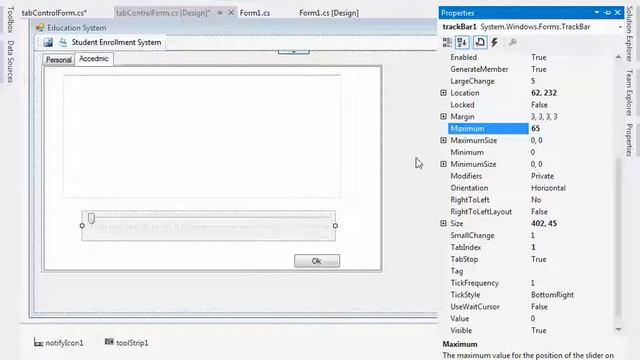Switch to the tabControlForm.cs* tab
640x360 pixels.
[x=54, y=13]
